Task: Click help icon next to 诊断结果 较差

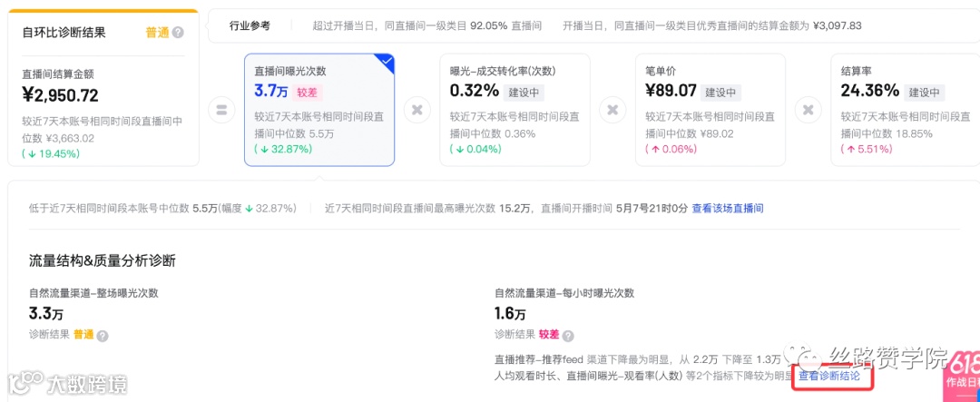Action: pos(568,335)
